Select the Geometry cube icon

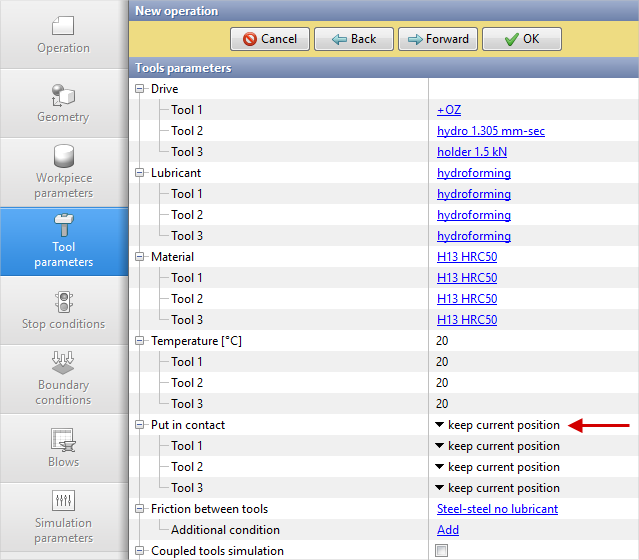point(63,94)
